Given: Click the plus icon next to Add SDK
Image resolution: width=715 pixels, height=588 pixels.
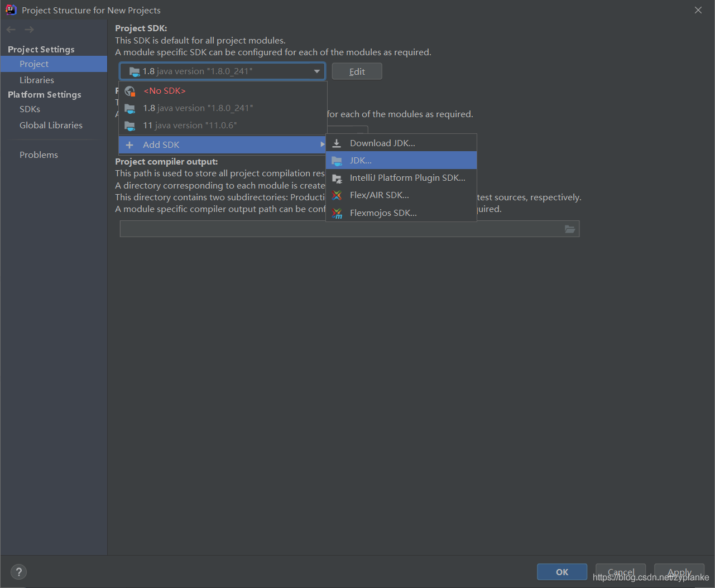Looking at the screenshot, I should (129, 144).
